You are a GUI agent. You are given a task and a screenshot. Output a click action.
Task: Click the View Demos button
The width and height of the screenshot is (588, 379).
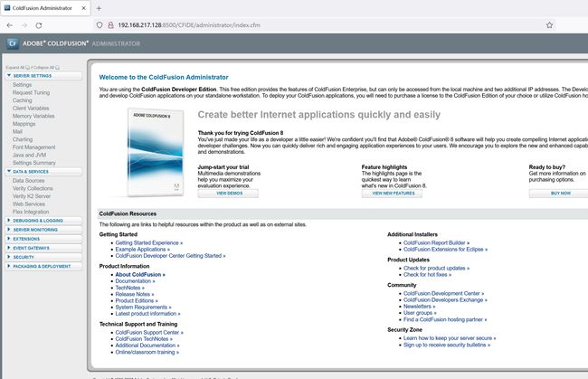pyautogui.click(x=228, y=194)
